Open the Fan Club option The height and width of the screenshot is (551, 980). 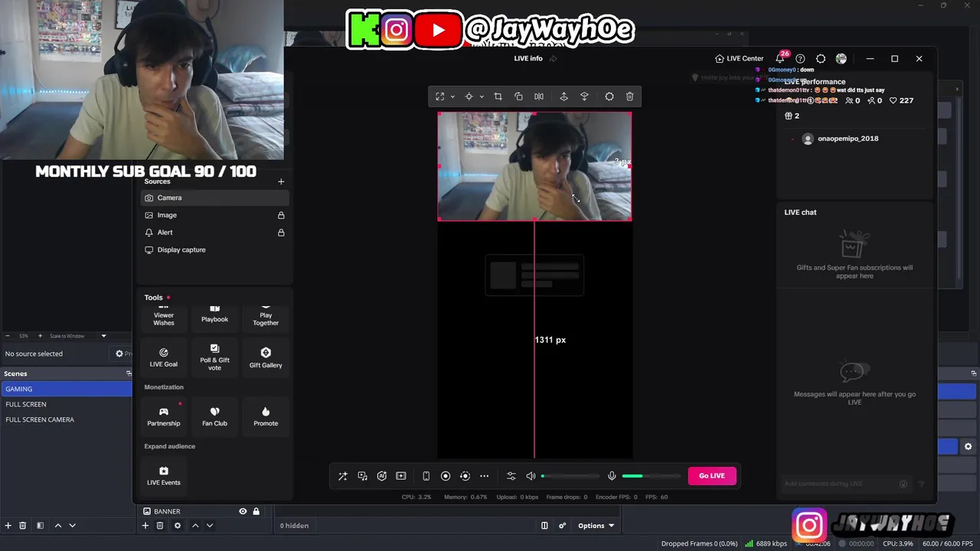point(214,416)
